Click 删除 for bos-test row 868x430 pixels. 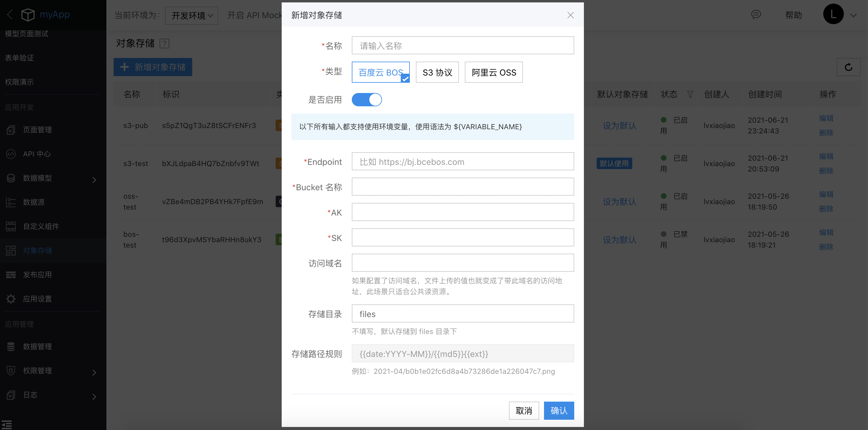[826, 247]
